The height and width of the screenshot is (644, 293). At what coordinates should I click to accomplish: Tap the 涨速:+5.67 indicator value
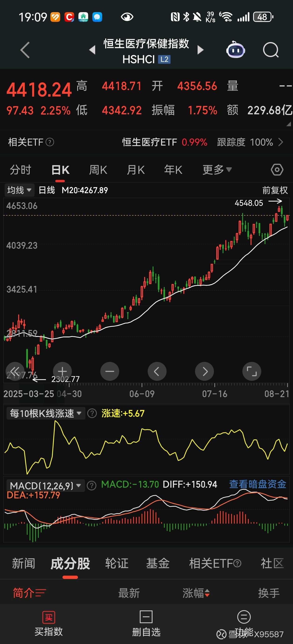point(123,413)
